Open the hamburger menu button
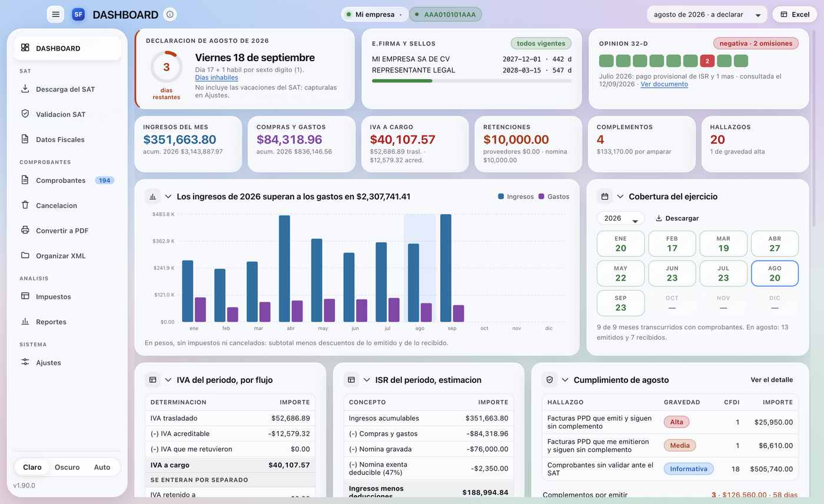The height and width of the screenshot is (504, 824). coord(55,15)
